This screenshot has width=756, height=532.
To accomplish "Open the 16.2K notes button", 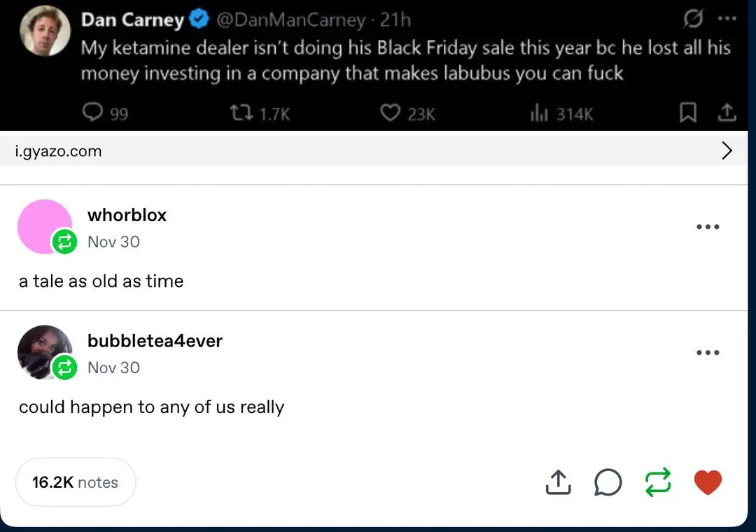I will point(75,482).
